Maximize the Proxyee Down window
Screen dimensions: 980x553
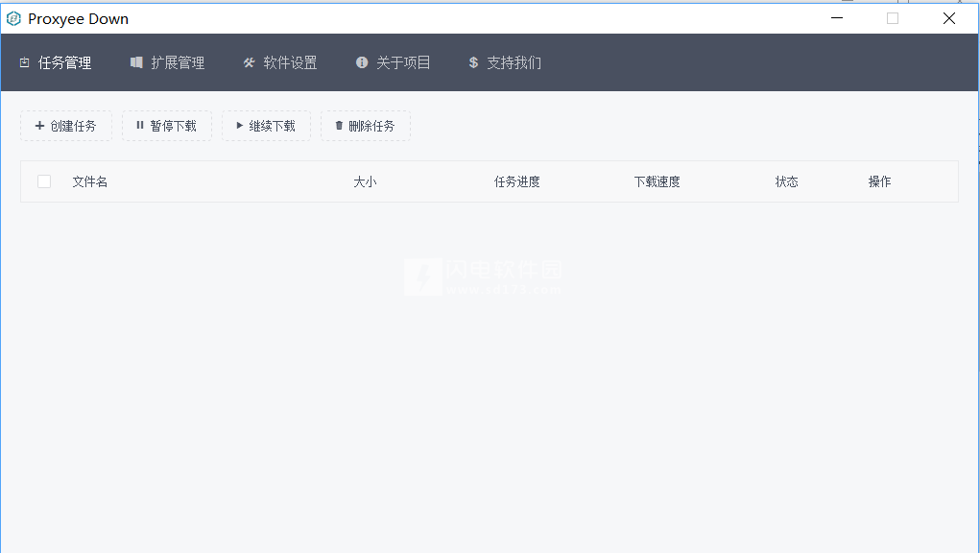(x=893, y=18)
